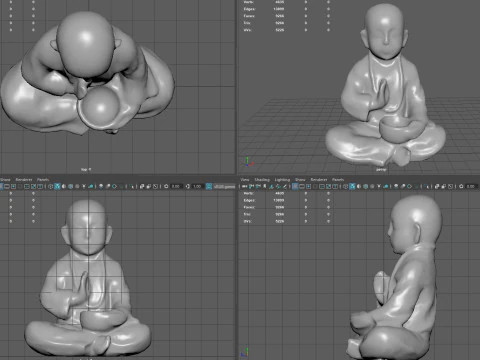Open sRGB gamma view transform dropdown
Image resolution: width=480 pixels, height=360 pixels.
tap(224, 186)
